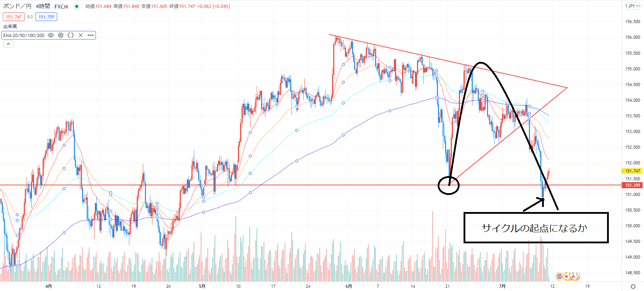
Task: Change interval via the 4時間 label
Action: [43, 6]
